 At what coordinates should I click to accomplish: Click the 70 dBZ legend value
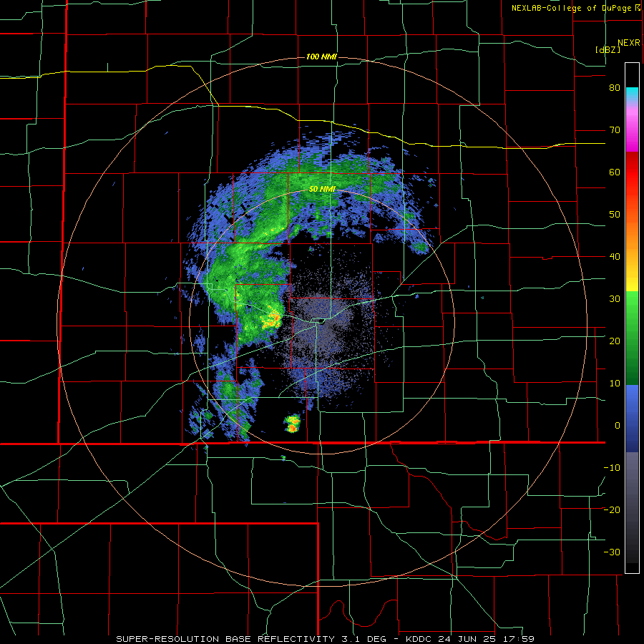615,130
